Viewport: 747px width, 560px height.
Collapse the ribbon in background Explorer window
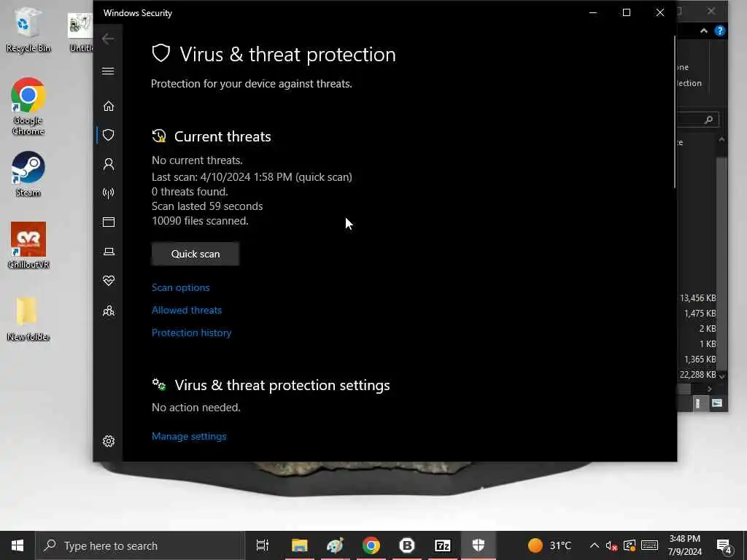pyautogui.click(x=704, y=31)
